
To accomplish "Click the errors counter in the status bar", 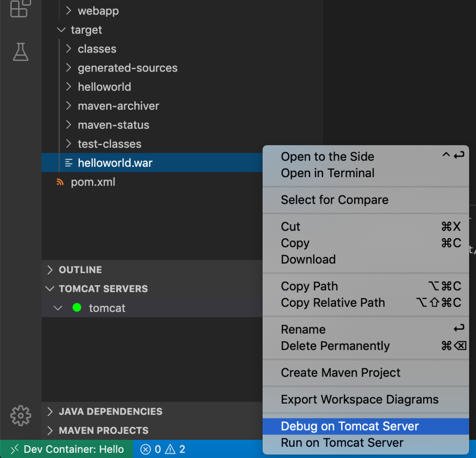I will click(x=152, y=449).
